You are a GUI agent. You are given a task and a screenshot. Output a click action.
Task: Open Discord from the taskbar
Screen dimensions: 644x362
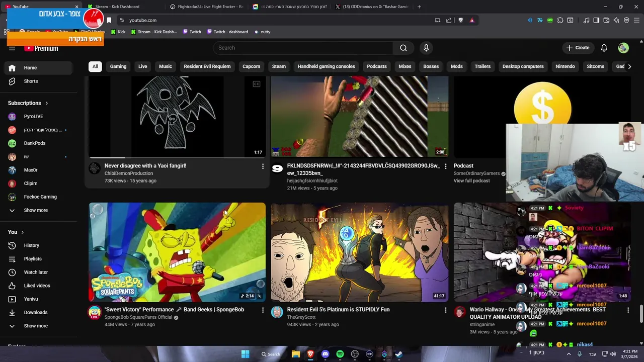pos(325,354)
